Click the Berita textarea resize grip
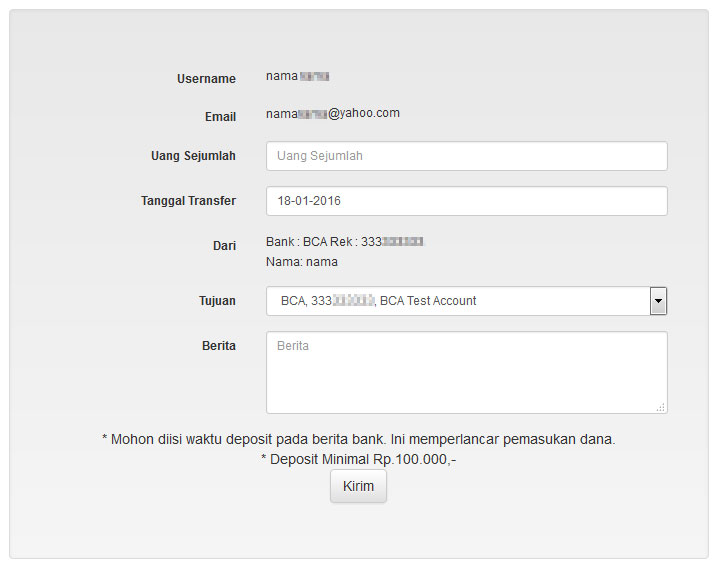Screen dimensions: 720x570 [x=660, y=407]
